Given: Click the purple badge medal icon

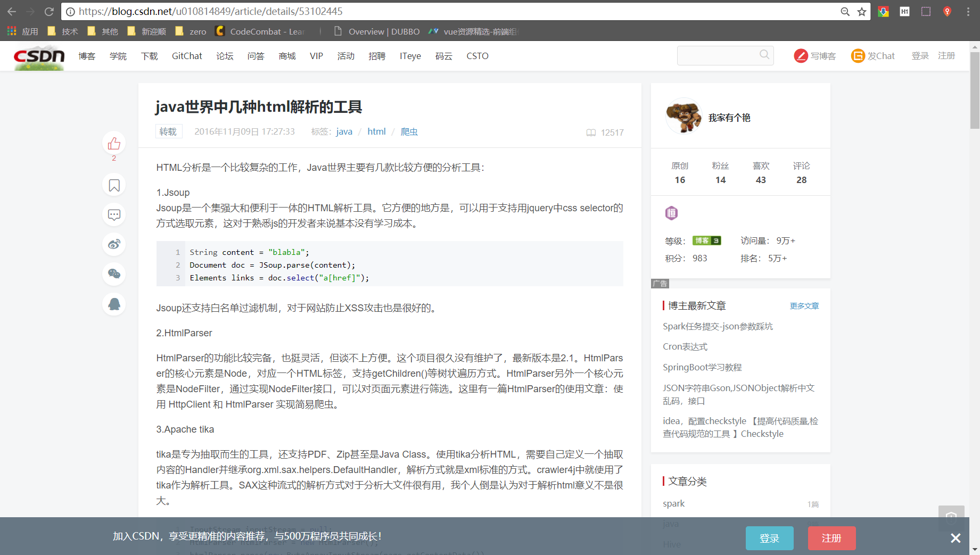Looking at the screenshot, I should pos(671,213).
